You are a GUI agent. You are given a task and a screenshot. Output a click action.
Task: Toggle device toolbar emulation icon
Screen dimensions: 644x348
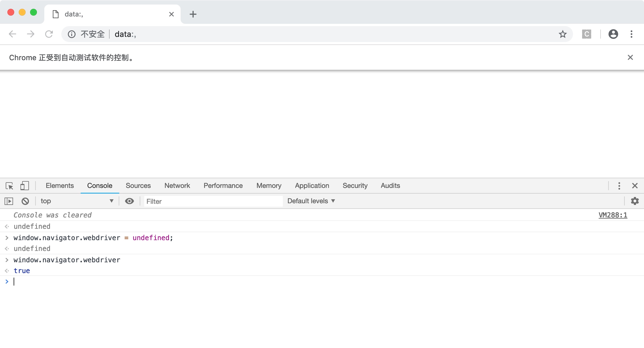pos(24,186)
